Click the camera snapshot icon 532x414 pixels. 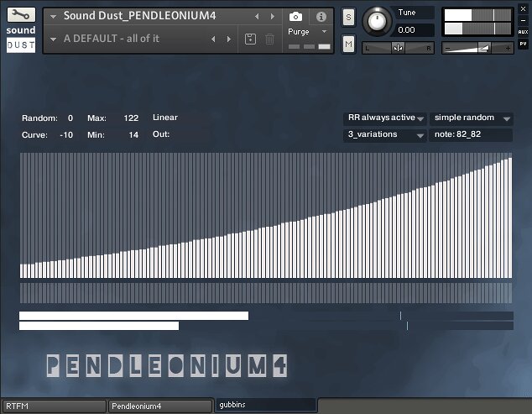click(x=295, y=17)
